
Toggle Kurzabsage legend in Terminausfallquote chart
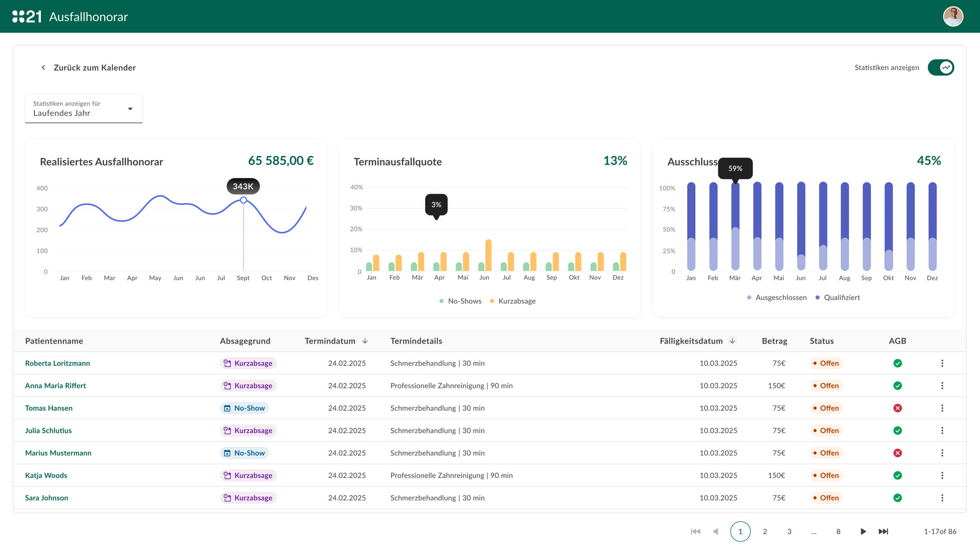(x=513, y=301)
